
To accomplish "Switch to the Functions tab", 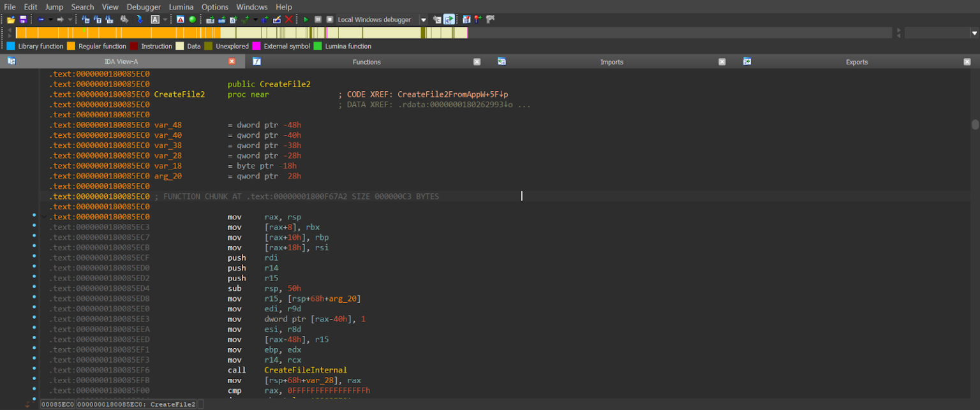I will point(366,62).
